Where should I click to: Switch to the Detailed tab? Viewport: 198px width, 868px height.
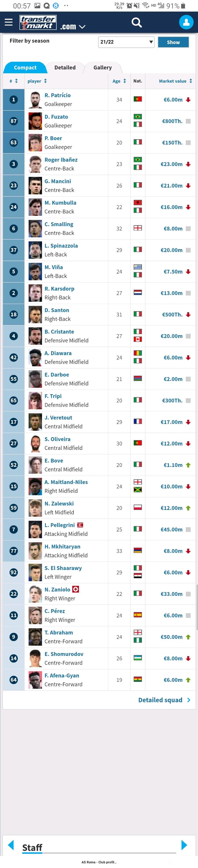click(x=65, y=67)
